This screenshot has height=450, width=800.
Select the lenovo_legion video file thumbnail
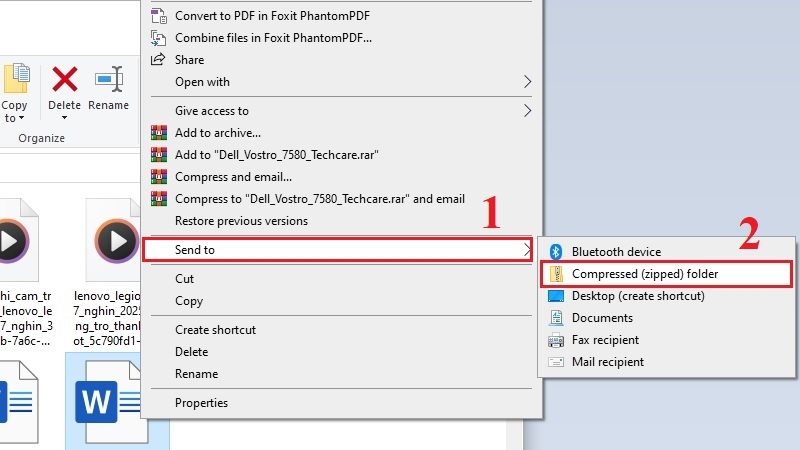(115, 240)
